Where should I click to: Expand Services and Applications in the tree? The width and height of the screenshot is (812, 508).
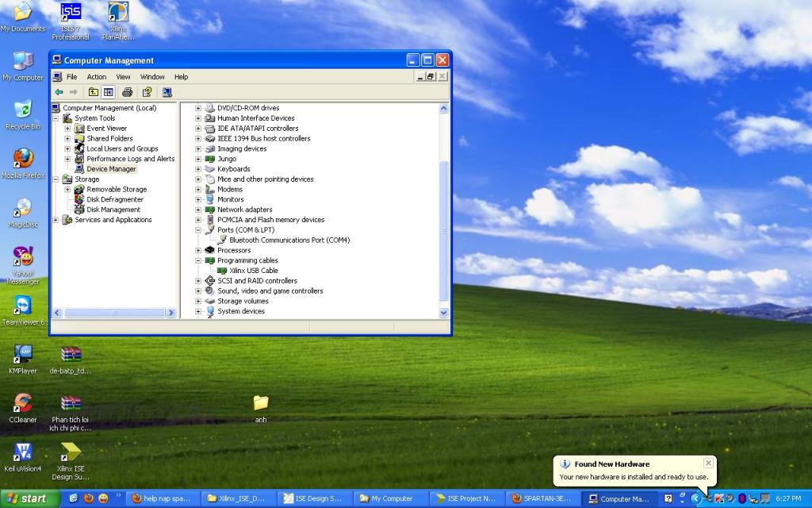(x=56, y=220)
